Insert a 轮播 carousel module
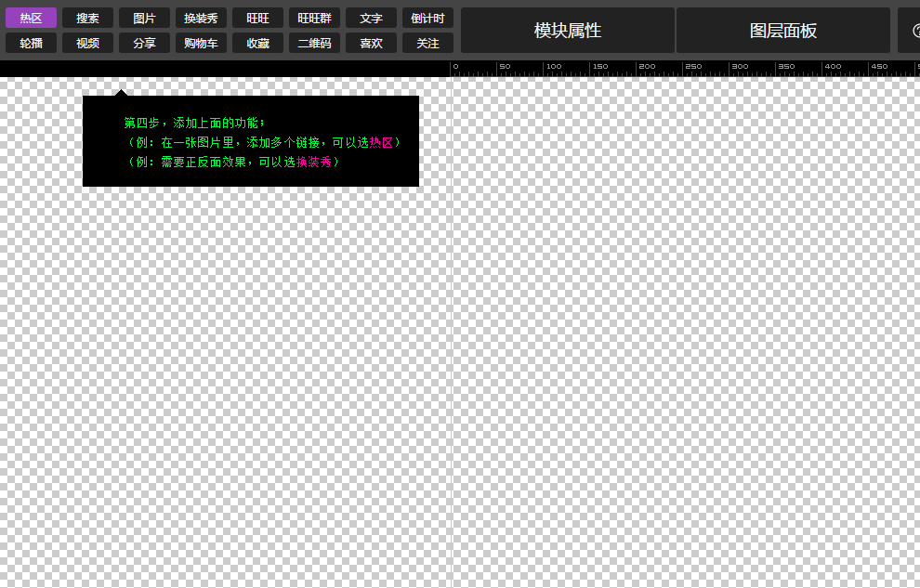 point(31,43)
